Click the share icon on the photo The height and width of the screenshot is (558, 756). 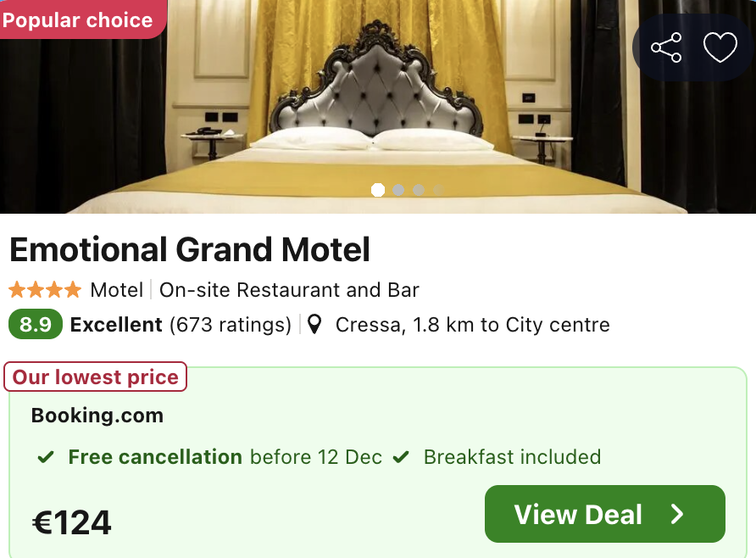(x=667, y=47)
